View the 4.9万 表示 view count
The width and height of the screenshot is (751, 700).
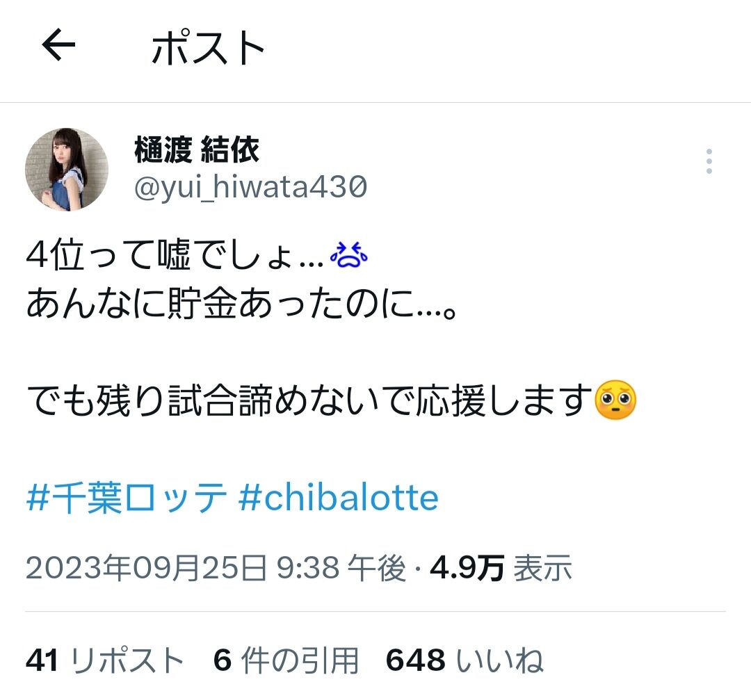pos(501,568)
